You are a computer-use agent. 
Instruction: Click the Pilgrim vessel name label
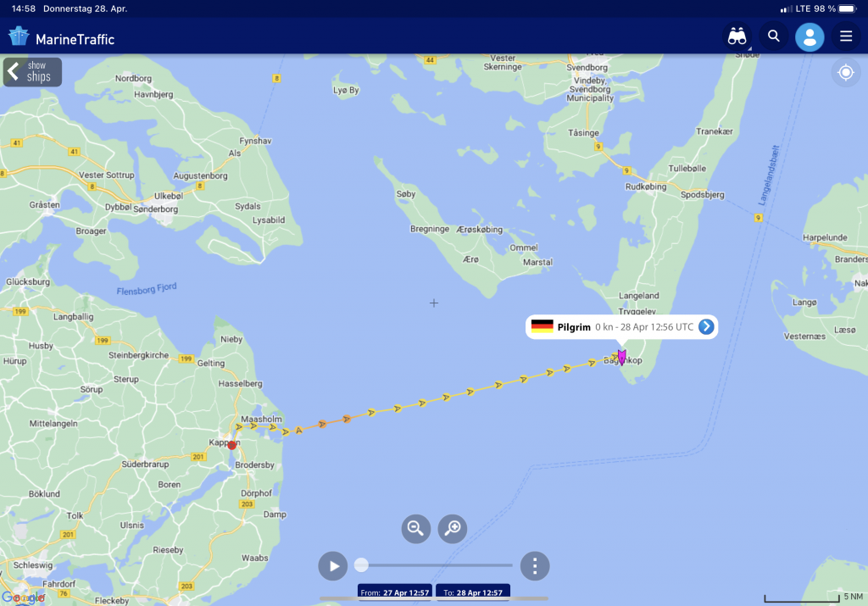pos(574,327)
